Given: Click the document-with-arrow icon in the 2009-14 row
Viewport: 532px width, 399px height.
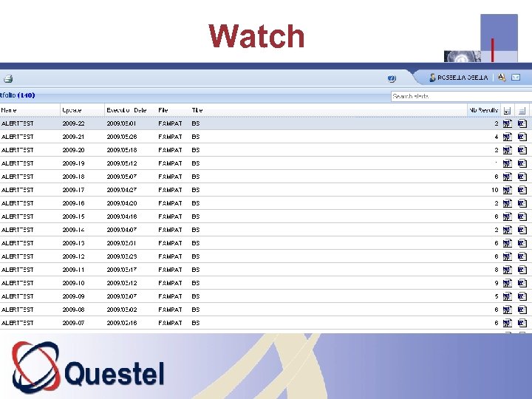Looking at the screenshot, I should [x=507, y=230].
